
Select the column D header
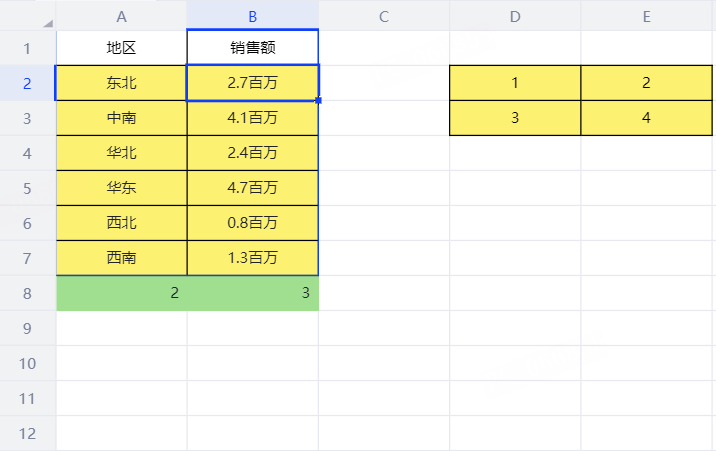[x=515, y=16]
